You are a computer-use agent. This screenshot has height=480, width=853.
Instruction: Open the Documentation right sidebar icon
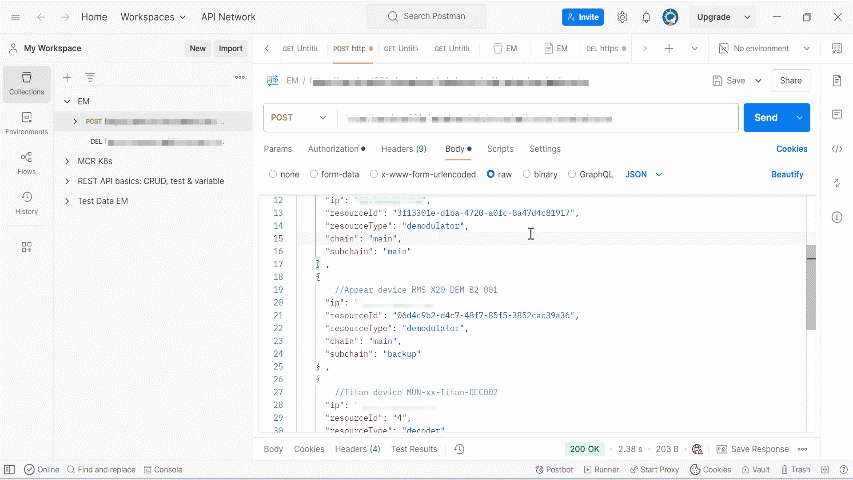tap(837, 81)
